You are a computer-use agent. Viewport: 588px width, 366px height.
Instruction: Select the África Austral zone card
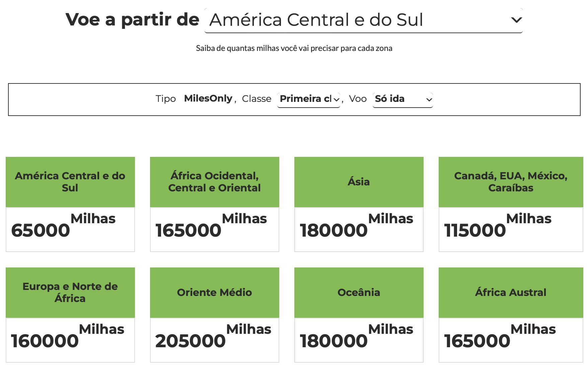[511, 315]
